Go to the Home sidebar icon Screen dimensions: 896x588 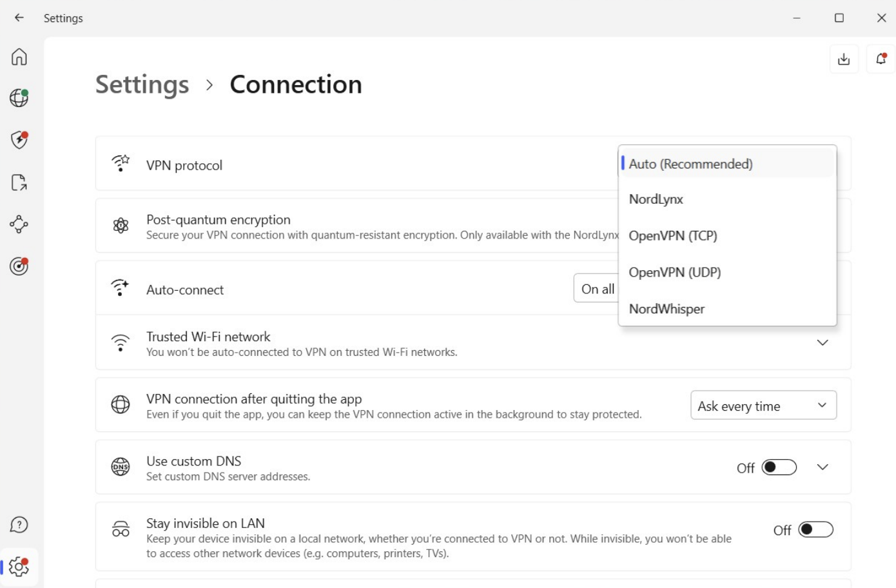[19, 57]
